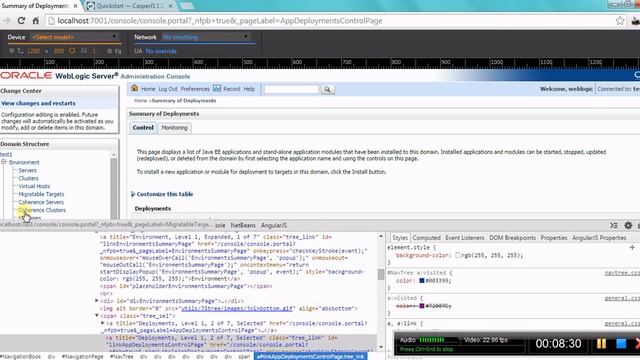Open Virtual Hosts tree item
The image size is (640, 360).
34,186
